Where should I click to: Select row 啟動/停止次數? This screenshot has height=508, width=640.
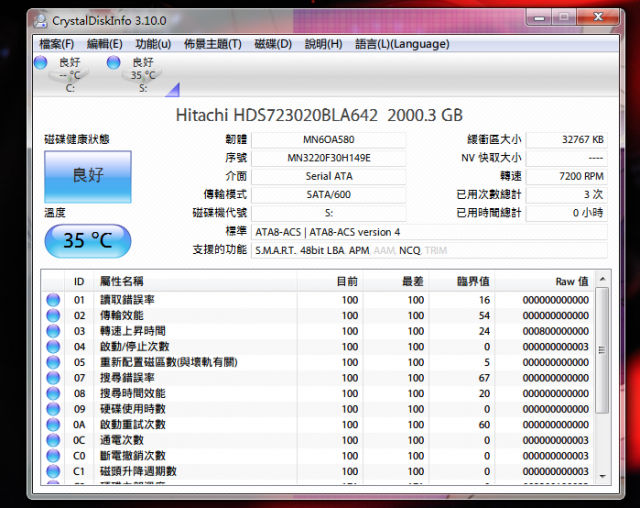tap(318, 346)
